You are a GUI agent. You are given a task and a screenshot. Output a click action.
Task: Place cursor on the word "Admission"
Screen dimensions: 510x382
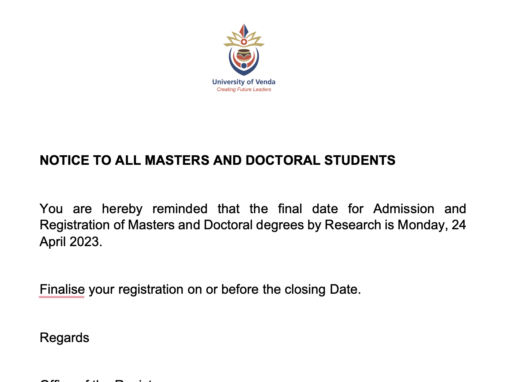(x=403, y=209)
